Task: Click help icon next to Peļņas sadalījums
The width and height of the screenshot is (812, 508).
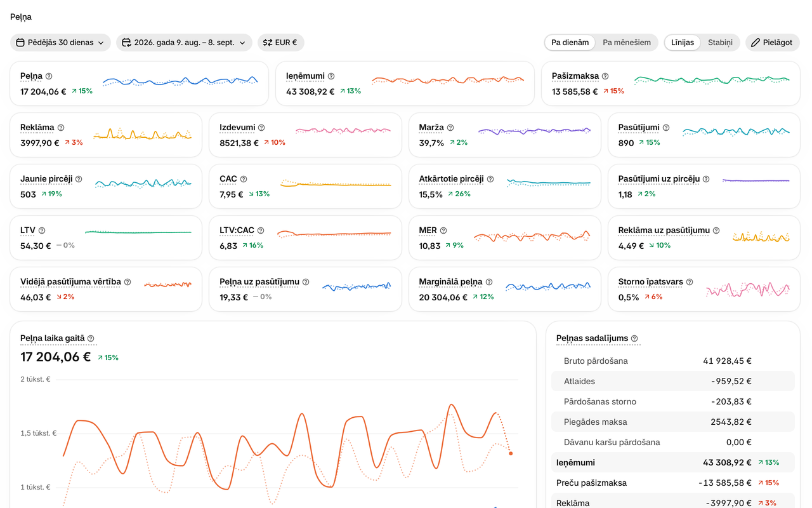Action: 634,338
